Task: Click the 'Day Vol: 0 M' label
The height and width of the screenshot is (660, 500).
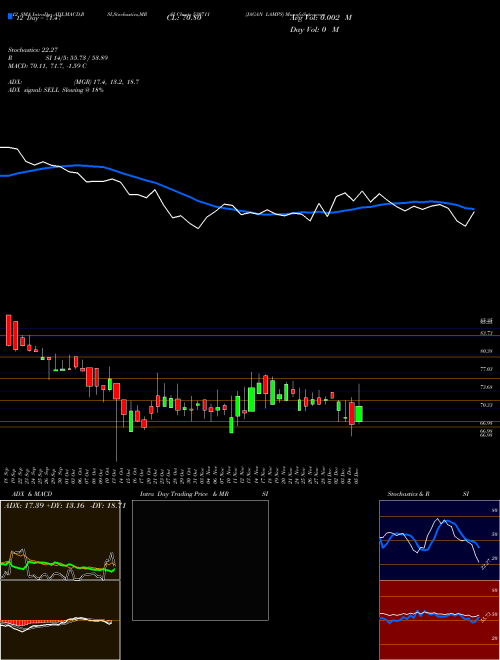Action: point(314,29)
